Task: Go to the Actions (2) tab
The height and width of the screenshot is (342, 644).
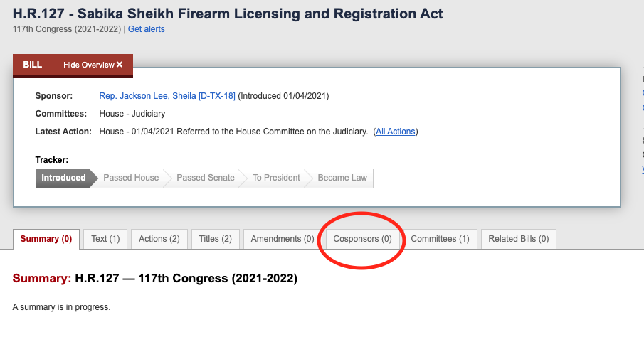Action: tap(159, 239)
